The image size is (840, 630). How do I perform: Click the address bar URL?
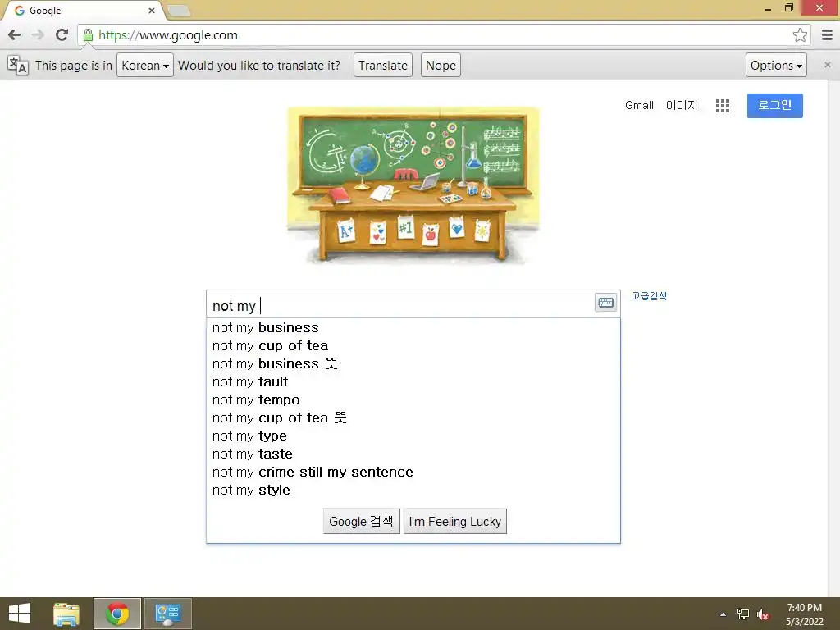pyautogui.click(x=168, y=35)
